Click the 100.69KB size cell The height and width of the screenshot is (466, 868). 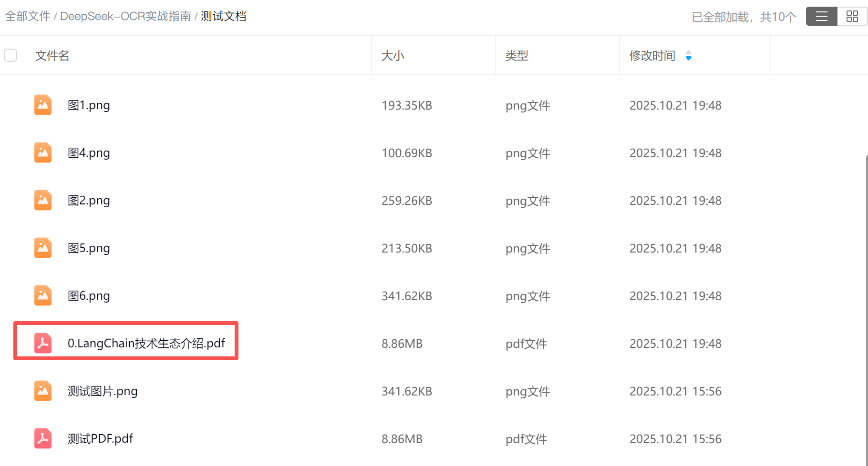coord(407,153)
